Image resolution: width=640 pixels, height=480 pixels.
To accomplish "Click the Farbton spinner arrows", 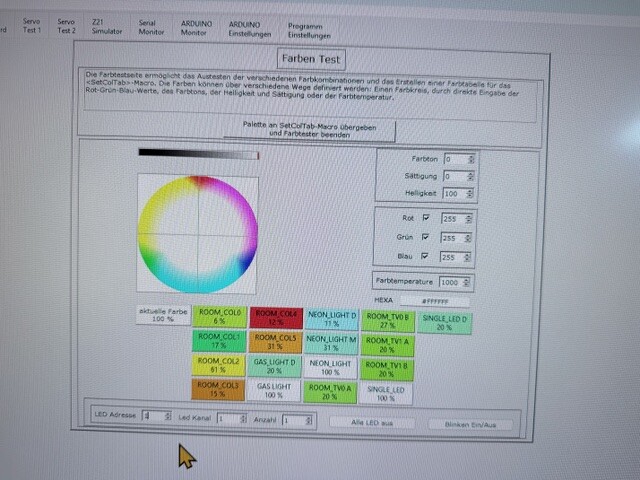I will click(x=471, y=159).
